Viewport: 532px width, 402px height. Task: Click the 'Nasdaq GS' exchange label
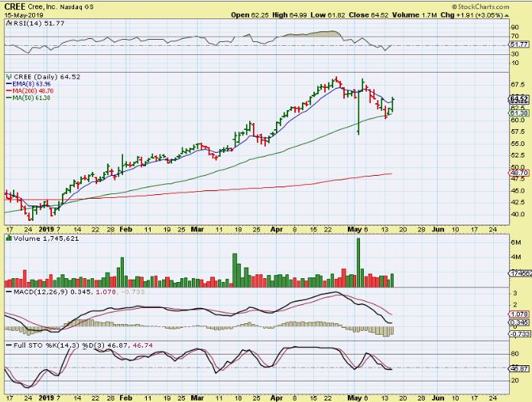[76, 7]
